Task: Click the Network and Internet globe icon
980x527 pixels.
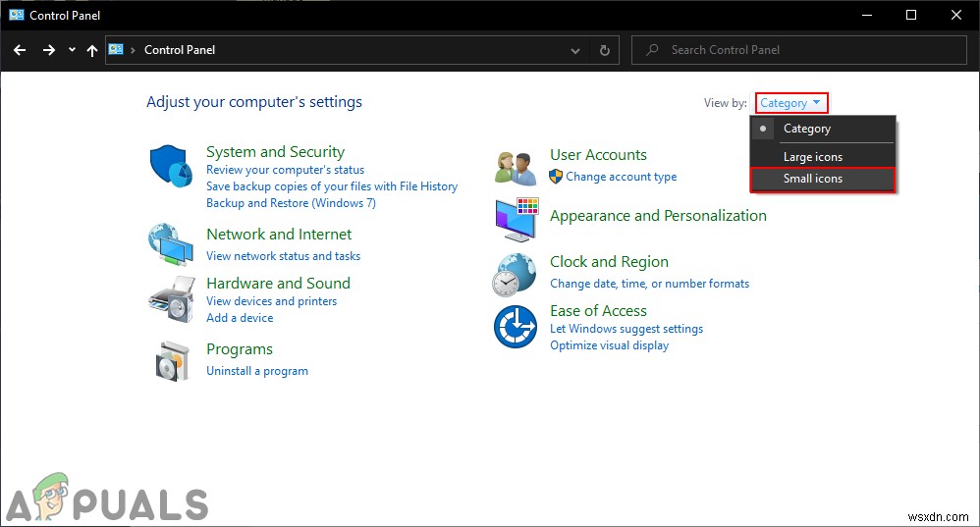Action: [172, 244]
